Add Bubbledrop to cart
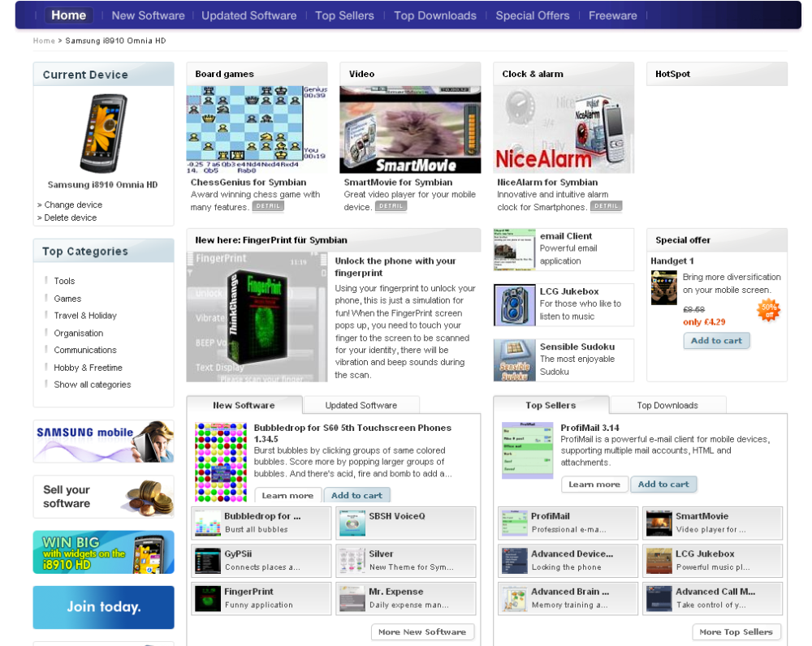This screenshot has height=646, width=812. click(356, 495)
